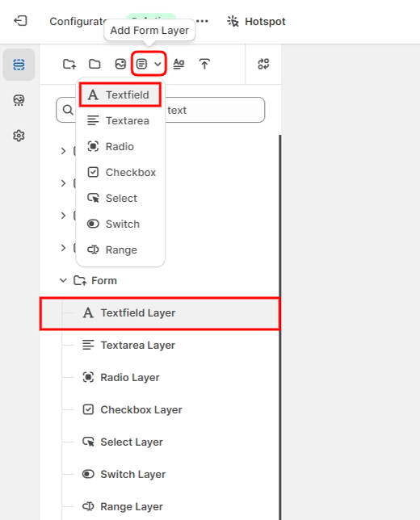Image resolution: width=420 pixels, height=520 pixels.
Task: Select the Switch Layer row
Action: pyautogui.click(x=159, y=474)
